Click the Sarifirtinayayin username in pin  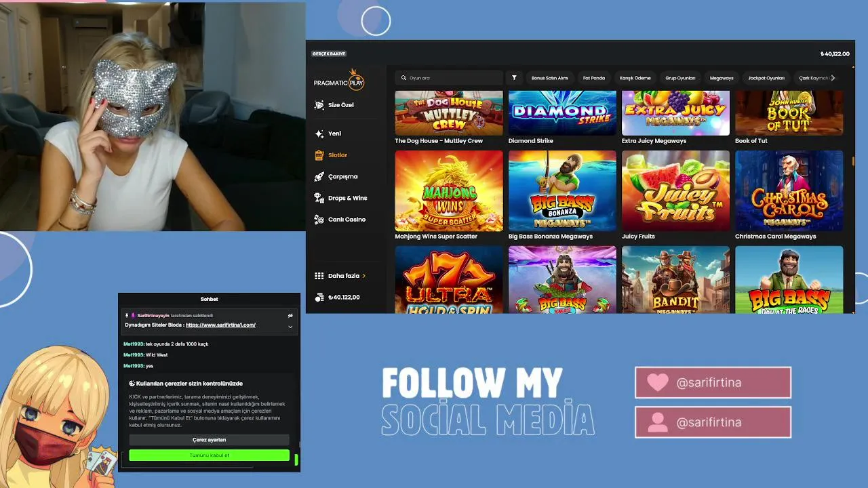tap(153, 315)
